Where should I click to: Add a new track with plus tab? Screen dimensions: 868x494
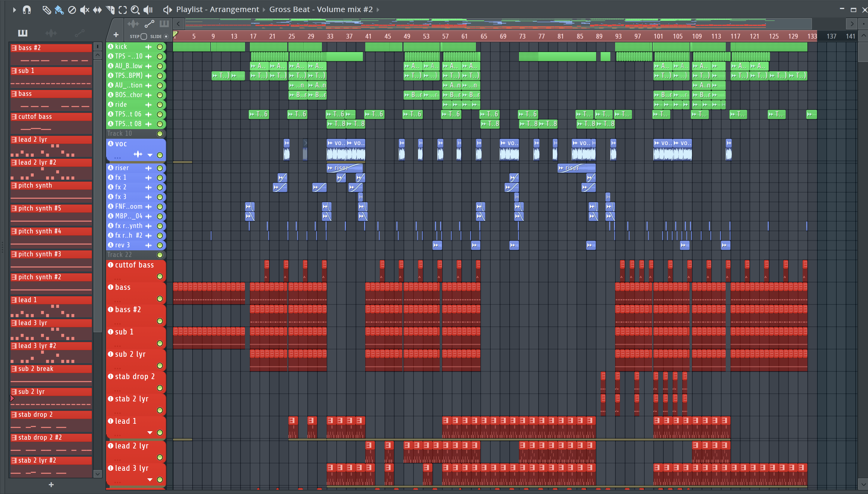tap(116, 35)
